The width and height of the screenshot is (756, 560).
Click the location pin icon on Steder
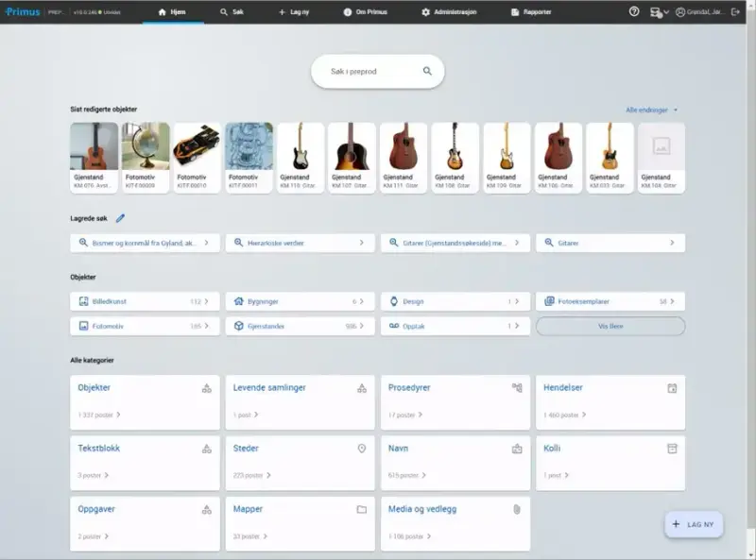(x=361, y=449)
